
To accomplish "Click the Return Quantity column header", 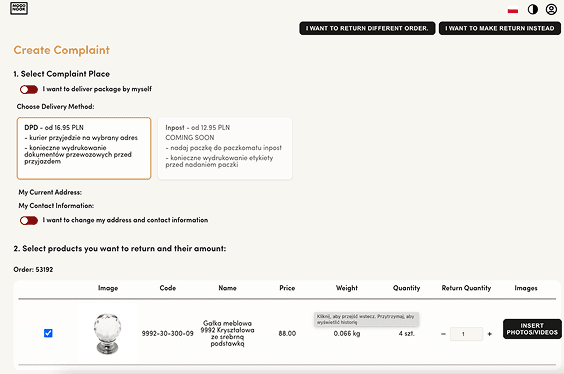I will tap(466, 288).
